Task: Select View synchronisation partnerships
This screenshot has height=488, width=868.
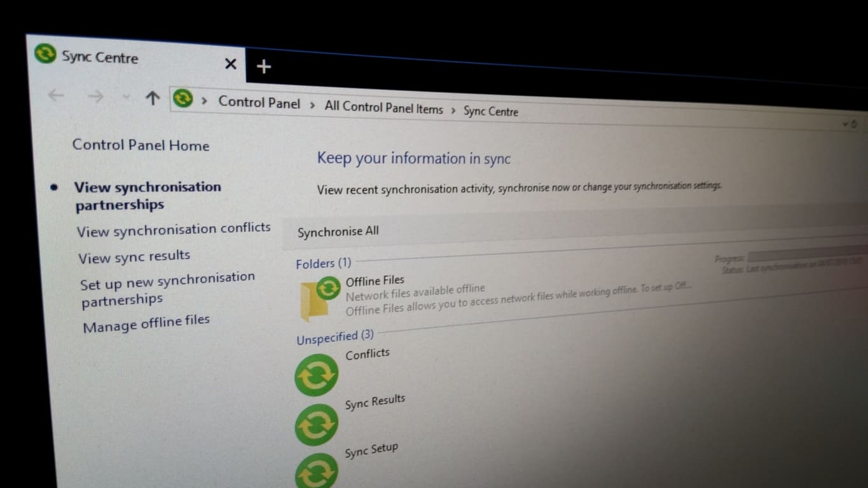Action: click(148, 196)
